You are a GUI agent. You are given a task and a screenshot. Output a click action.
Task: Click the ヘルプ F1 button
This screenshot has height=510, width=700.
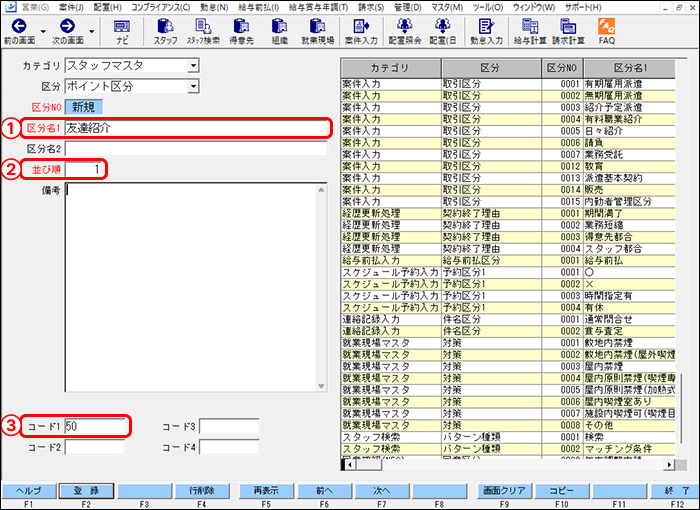pyautogui.click(x=29, y=491)
